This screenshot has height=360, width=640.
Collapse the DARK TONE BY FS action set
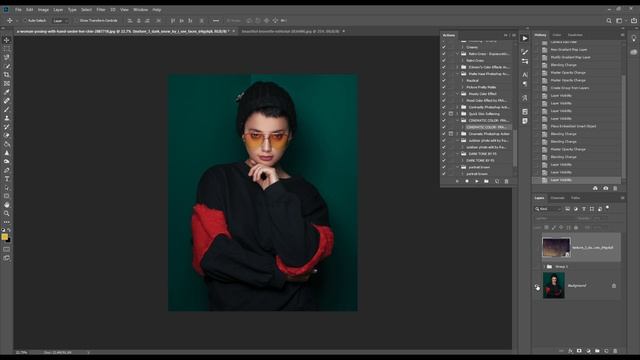(x=458, y=154)
